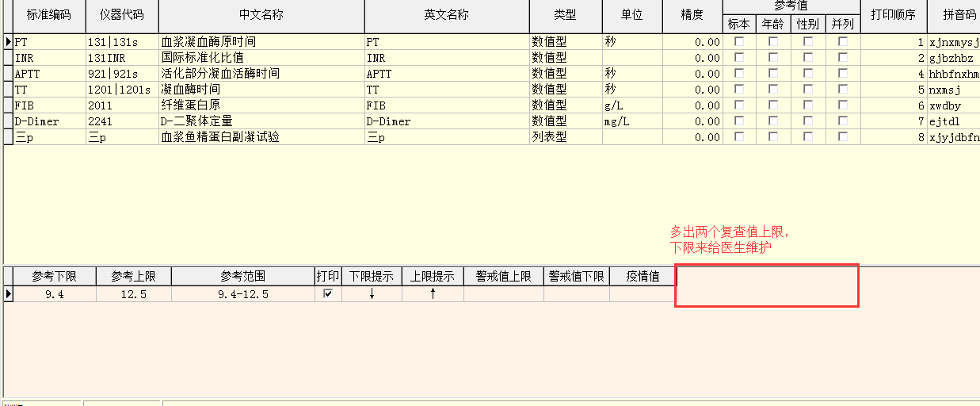This screenshot has height=406, width=980.
Task: Click the 英文名称 column header
Action: (447, 15)
